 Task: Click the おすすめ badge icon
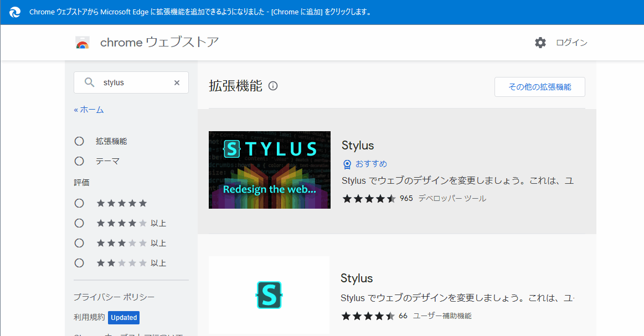click(347, 164)
